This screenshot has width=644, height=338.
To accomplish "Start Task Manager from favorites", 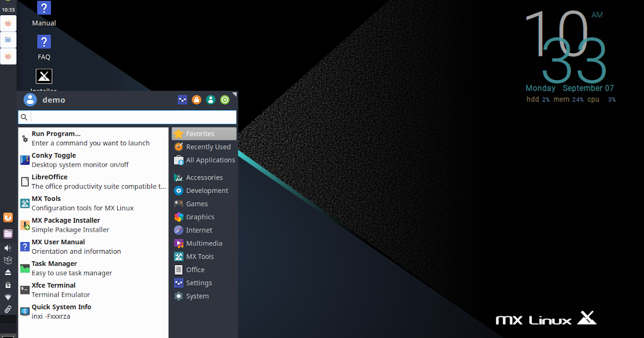I will tap(93, 268).
